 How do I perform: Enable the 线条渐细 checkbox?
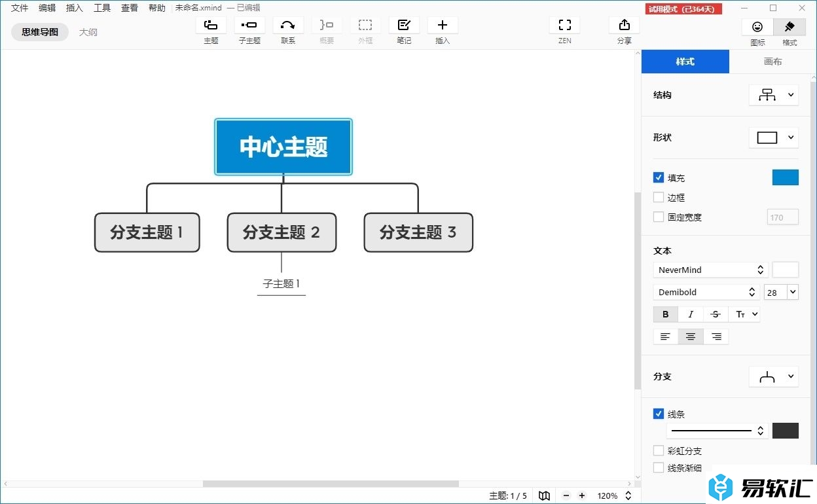click(659, 467)
